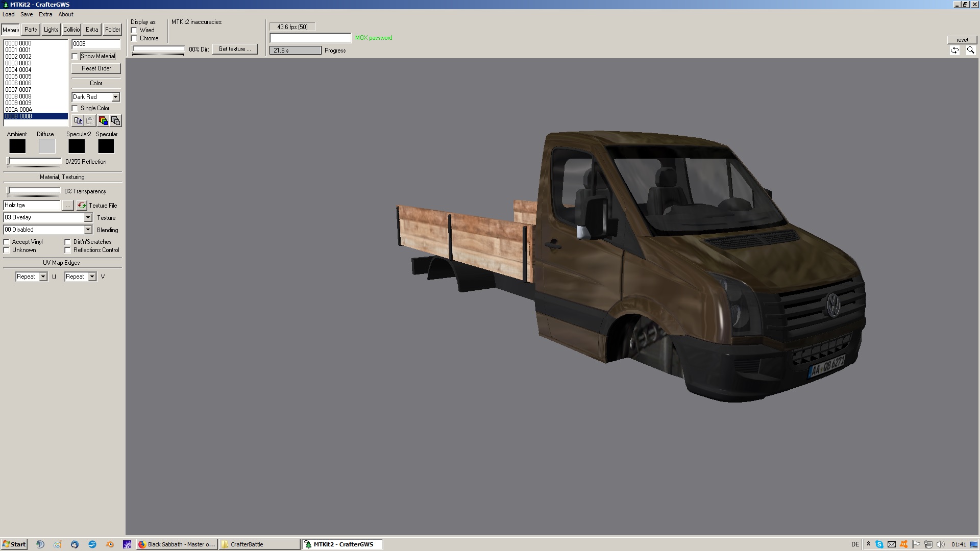
Task: Open the 00 Disabled blending dropdown
Action: pos(88,230)
